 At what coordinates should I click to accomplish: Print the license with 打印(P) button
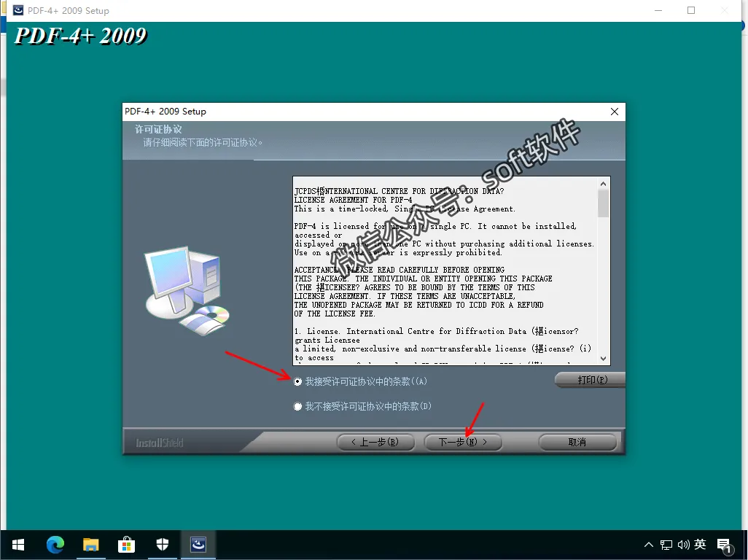(591, 380)
